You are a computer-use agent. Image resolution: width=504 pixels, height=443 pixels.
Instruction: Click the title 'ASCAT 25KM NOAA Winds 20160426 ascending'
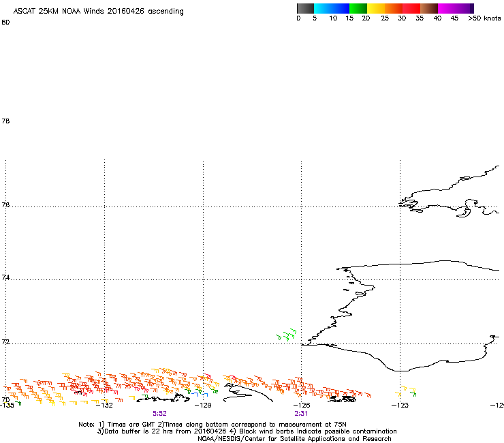pyautogui.click(x=98, y=12)
